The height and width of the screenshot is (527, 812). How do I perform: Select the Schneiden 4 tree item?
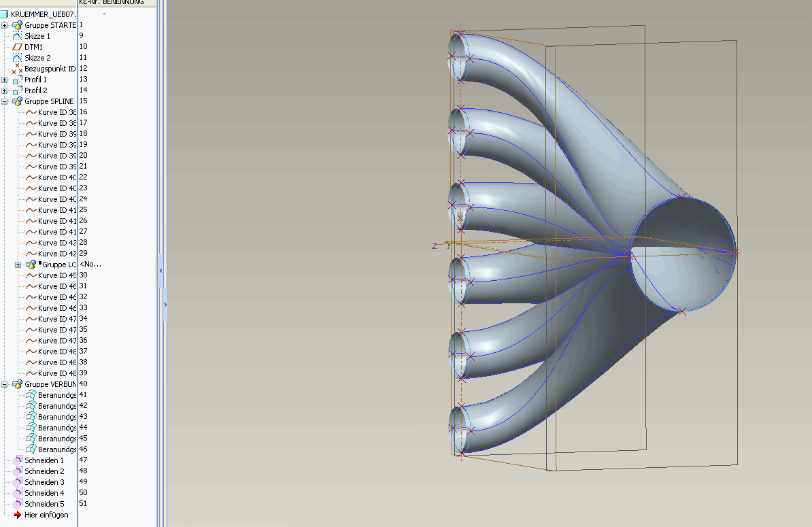[x=44, y=493]
